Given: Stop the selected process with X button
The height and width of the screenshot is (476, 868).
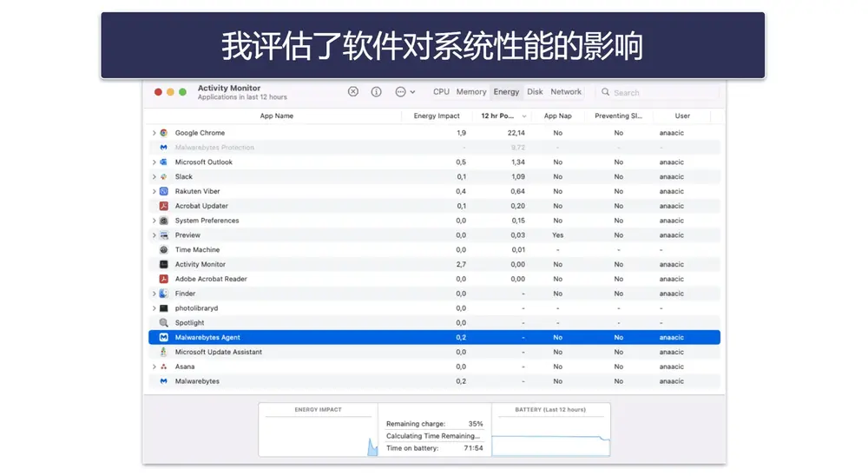Looking at the screenshot, I should (352, 91).
